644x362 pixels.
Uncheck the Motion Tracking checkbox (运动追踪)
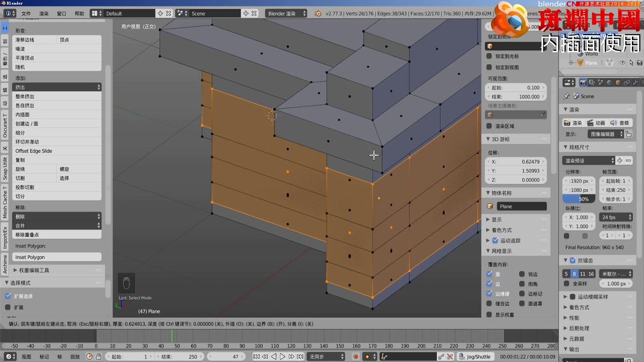495,240
